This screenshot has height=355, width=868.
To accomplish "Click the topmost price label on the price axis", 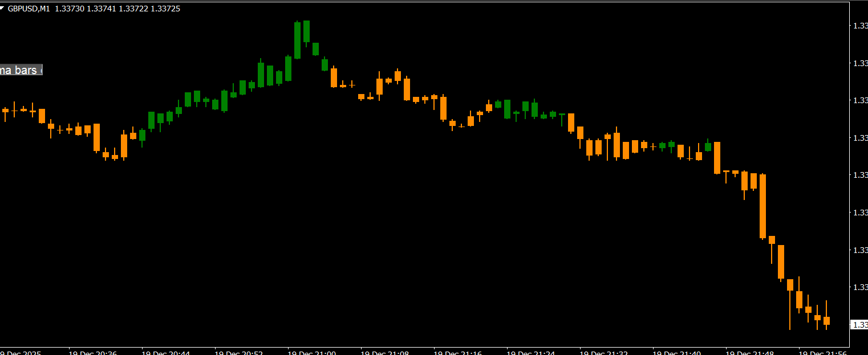I will pos(859,26).
